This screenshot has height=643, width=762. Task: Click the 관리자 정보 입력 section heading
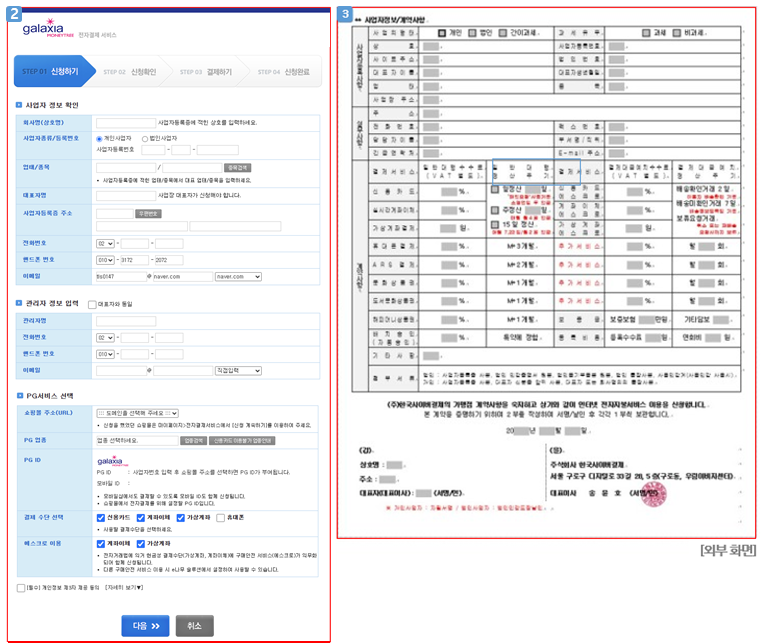click(52, 303)
